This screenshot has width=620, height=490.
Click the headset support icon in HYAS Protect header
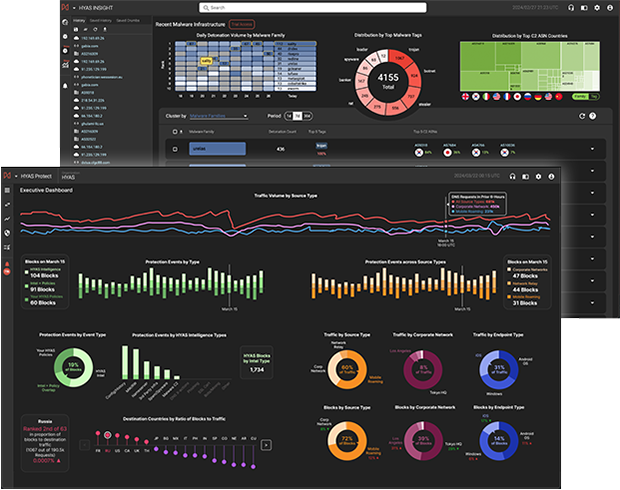tap(512, 176)
